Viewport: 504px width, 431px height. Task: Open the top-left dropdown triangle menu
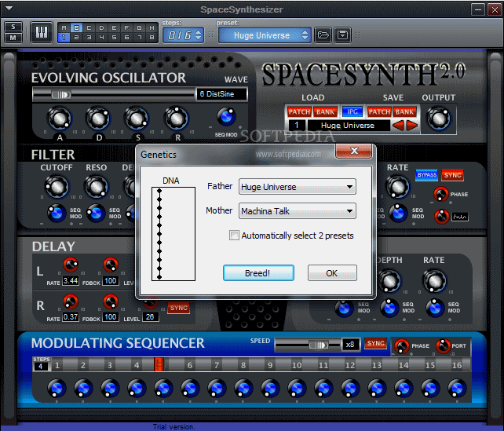coord(9,8)
